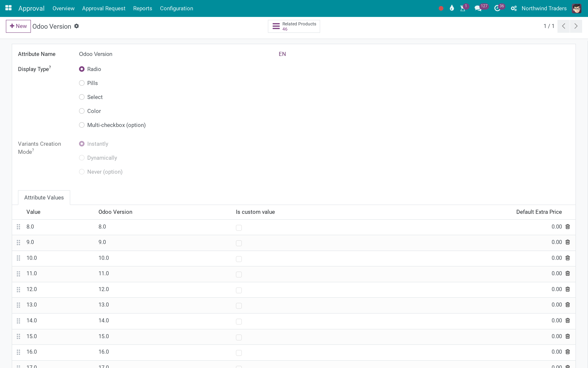Screen dimensions: 588x368
Task: Click the red recording indicator icon
Action: 441,8
